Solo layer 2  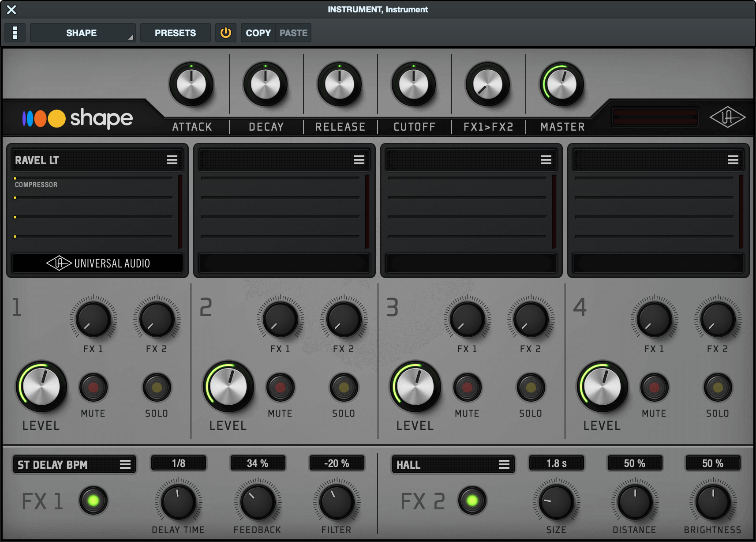(x=344, y=388)
